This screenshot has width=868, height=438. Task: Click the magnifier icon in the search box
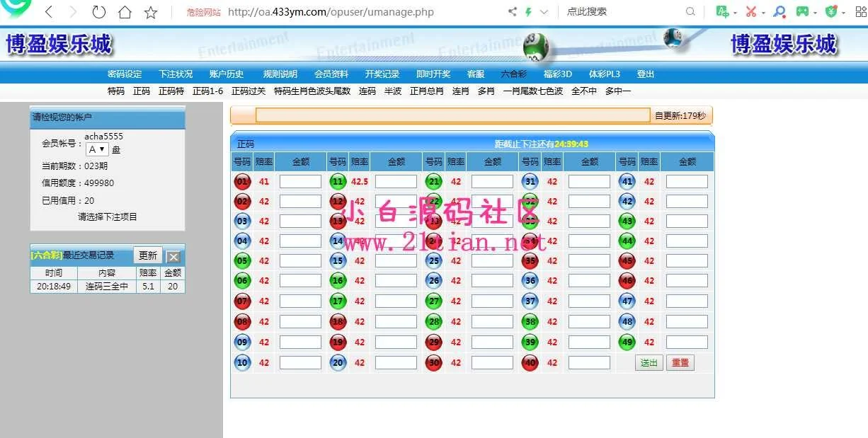pyautogui.click(x=690, y=12)
